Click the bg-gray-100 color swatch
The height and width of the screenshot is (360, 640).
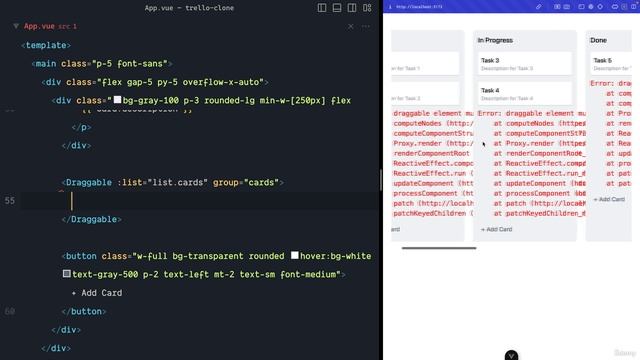(117, 100)
